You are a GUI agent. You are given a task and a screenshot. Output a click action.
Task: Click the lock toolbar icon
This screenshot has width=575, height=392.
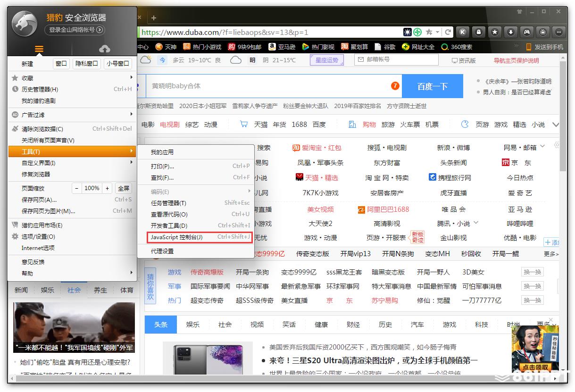pyautogui.click(x=479, y=32)
